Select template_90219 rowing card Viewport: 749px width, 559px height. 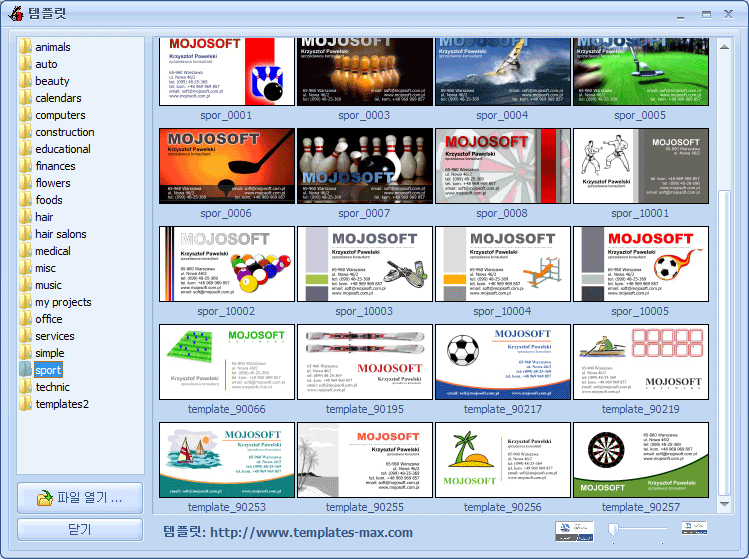point(641,362)
